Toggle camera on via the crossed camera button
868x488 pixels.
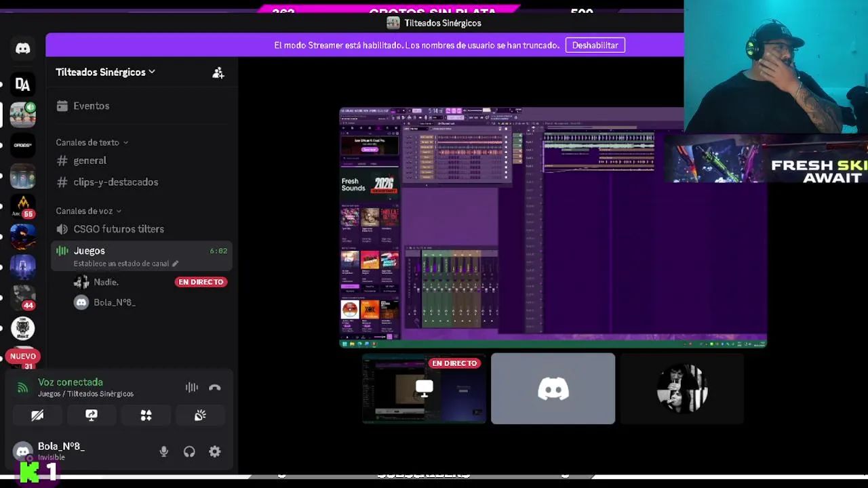click(37, 415)
